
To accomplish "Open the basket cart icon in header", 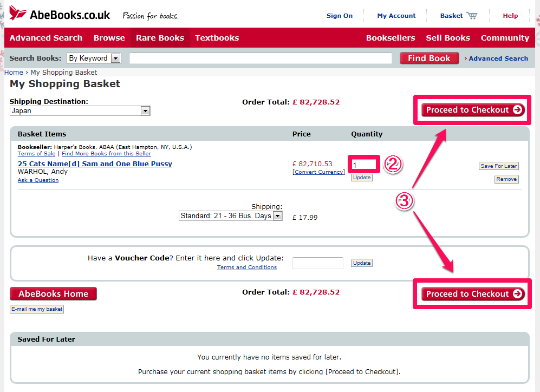I will 472,16.
